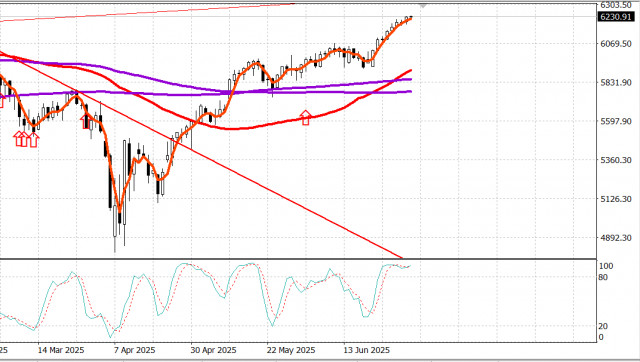Click the 5126.30 price axis label

(x=616, y=199)
